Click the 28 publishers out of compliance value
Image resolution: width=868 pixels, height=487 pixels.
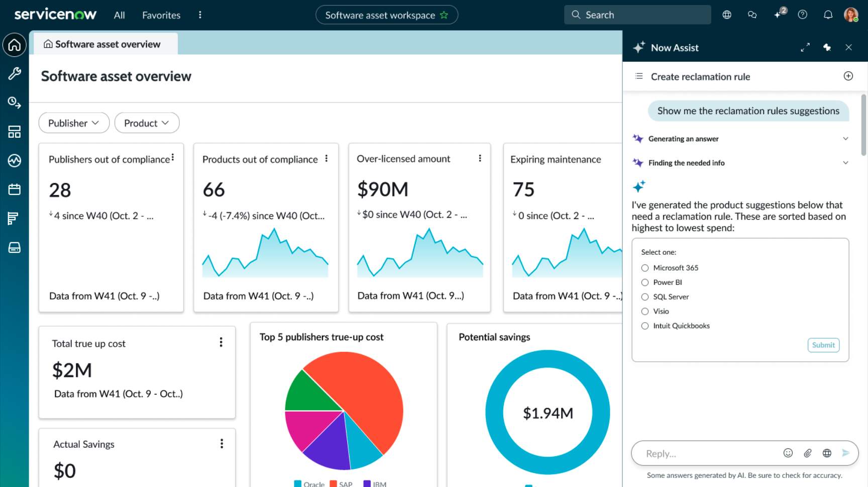point(60,190)
